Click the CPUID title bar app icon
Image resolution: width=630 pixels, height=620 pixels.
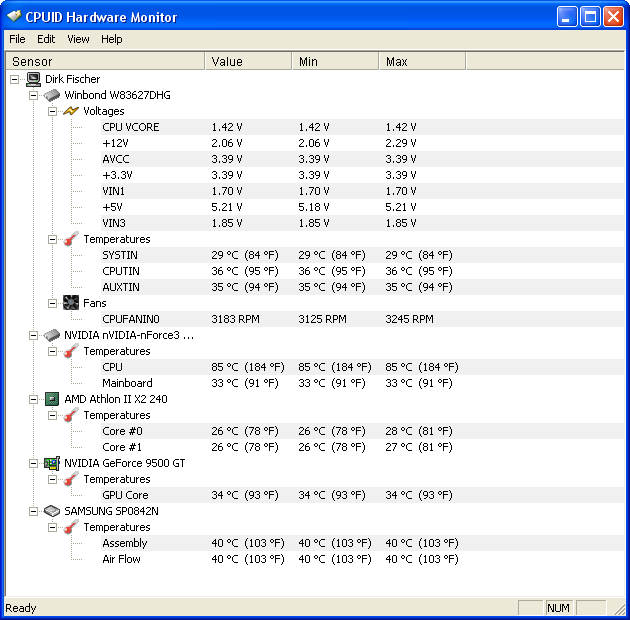click(x=14, y=16)
